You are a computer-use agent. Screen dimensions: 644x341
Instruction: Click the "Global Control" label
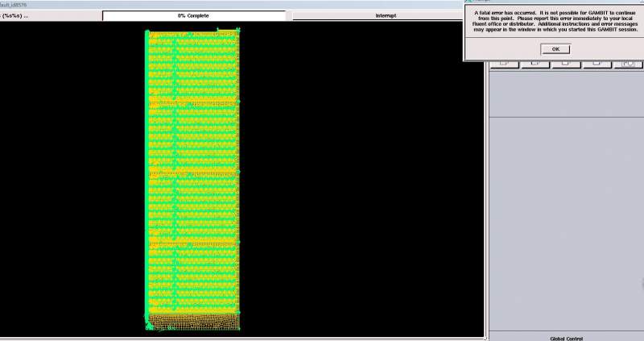pos(567,339)
